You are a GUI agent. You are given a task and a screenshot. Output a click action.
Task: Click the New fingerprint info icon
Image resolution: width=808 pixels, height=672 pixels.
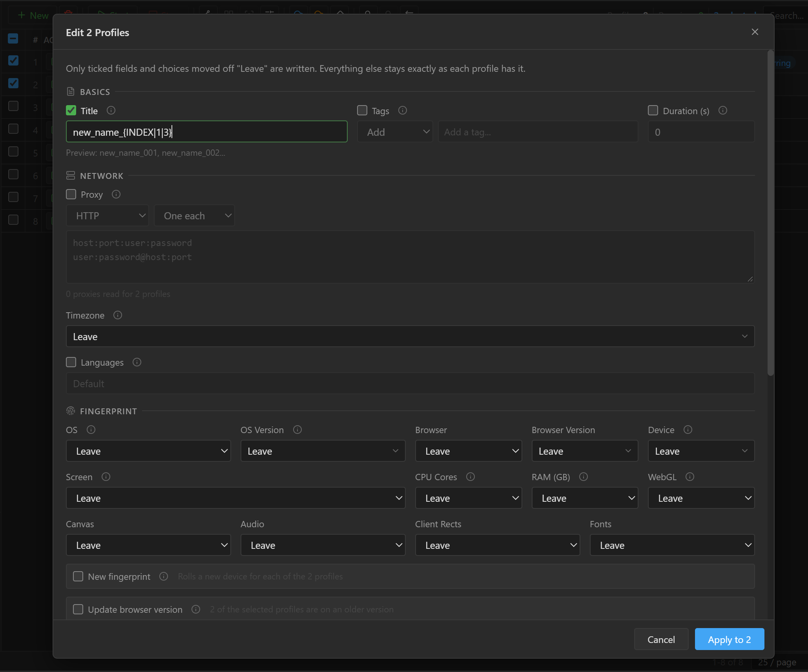(x=164, y=576)
